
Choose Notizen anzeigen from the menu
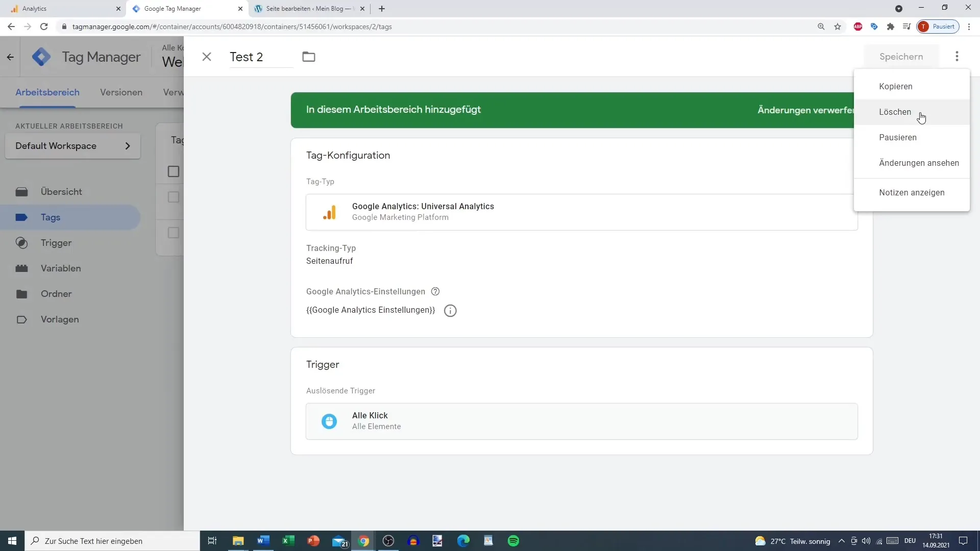[912, 192]
